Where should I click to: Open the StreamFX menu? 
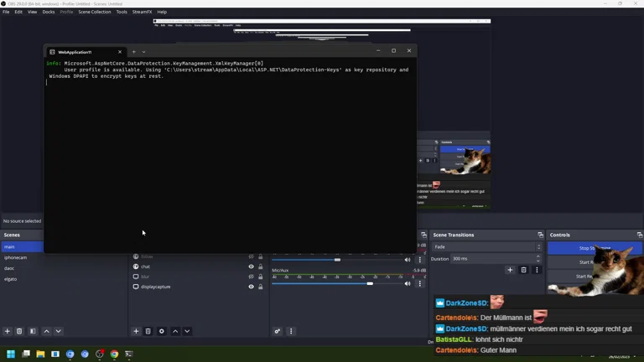[x=142, y=12]
